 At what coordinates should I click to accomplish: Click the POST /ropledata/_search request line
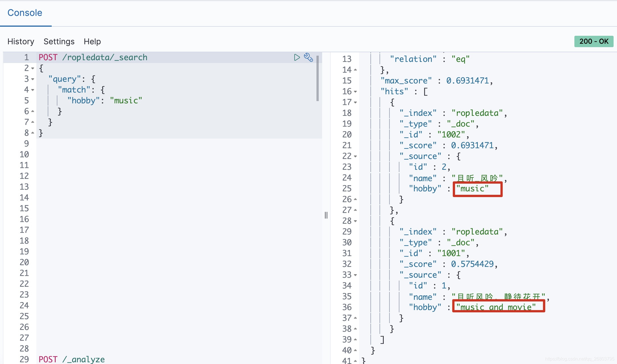pos(93,57)
